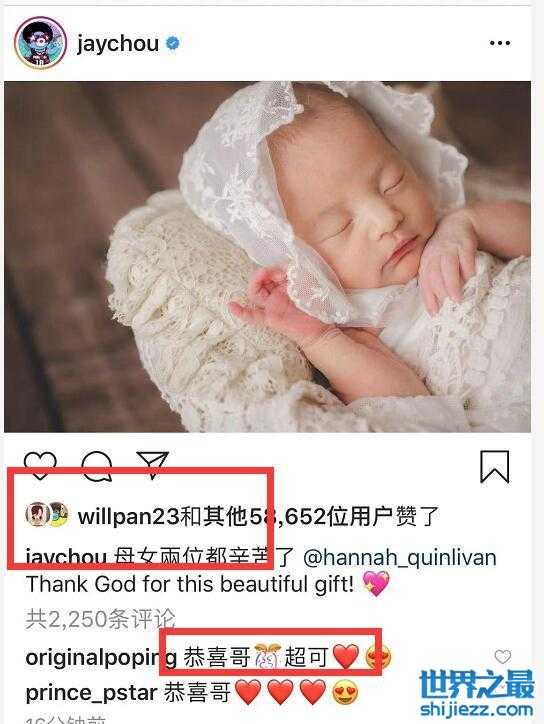
Task: Open willpan23's profile from the likes line
Action: 128,516
